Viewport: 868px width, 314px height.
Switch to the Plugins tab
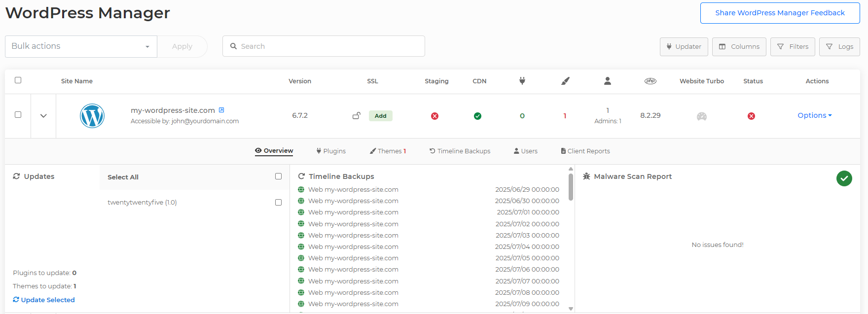[331, 151]
